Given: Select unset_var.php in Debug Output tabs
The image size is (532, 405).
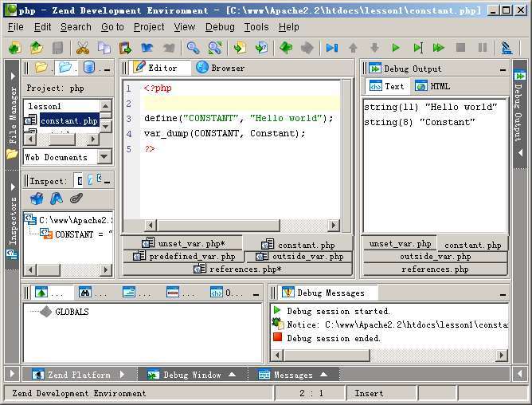Looking at the screenshot, I should point(400,244).
